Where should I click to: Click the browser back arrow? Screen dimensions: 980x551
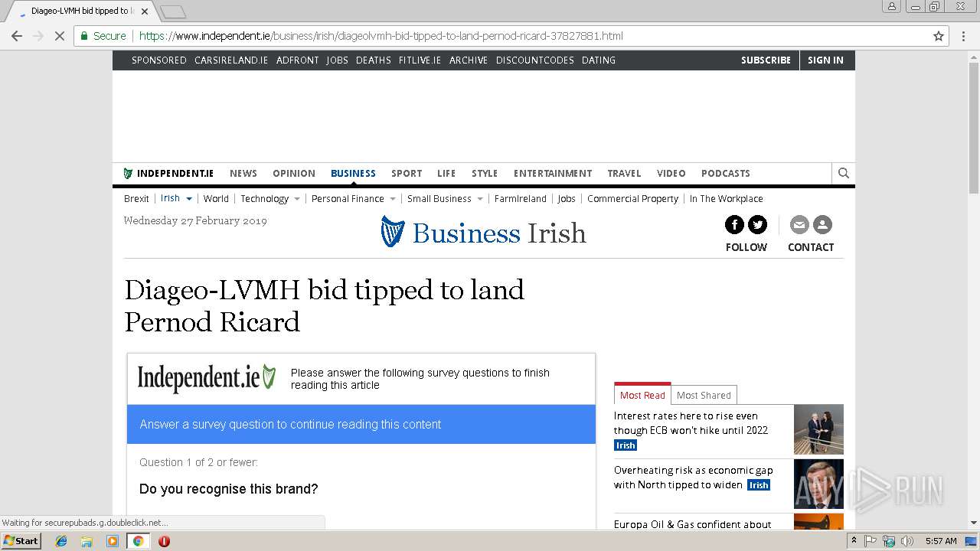[17, 36]
